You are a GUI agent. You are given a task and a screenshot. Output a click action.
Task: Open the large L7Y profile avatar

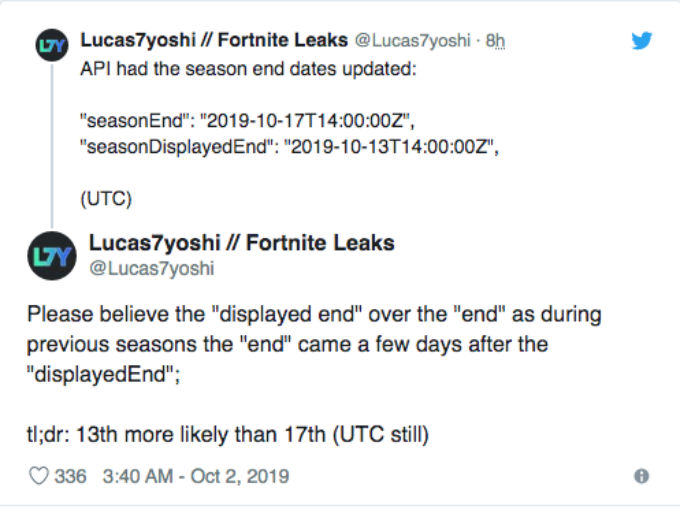coord(52,256)
